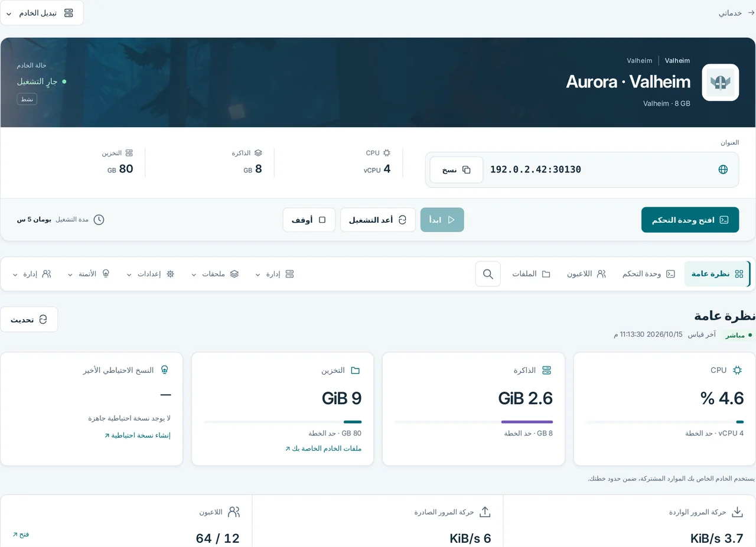Select the نظرة عامة tab
Screen dimensions: 756x547
tap(717, 274)
